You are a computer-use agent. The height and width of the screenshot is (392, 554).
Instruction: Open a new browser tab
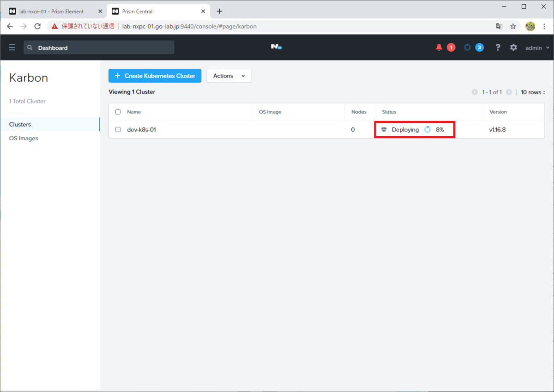tap(219, 11)
